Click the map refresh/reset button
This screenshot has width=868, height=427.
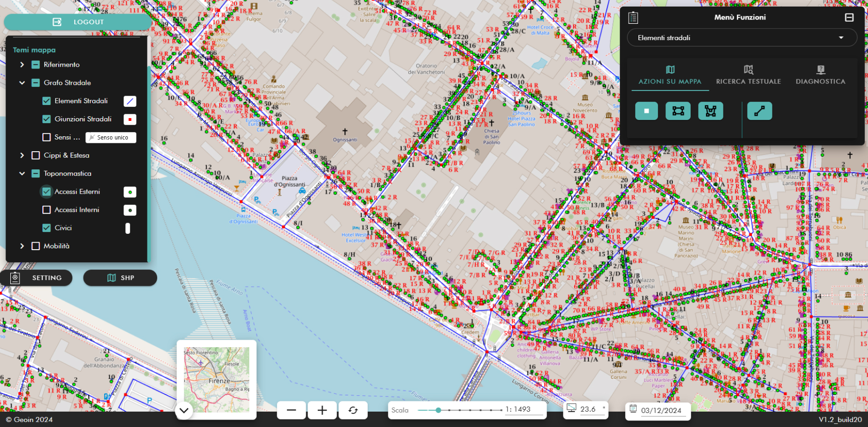(353, 410)
